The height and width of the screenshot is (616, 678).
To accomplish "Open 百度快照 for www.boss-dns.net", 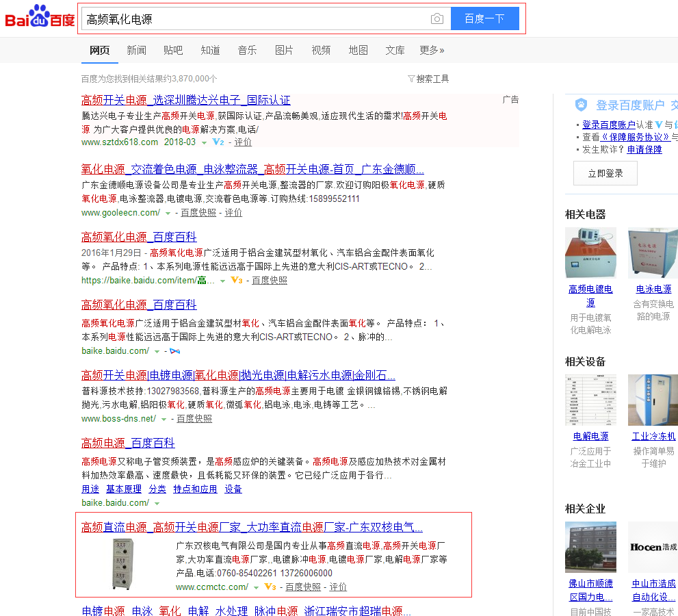I will point(194,418).
